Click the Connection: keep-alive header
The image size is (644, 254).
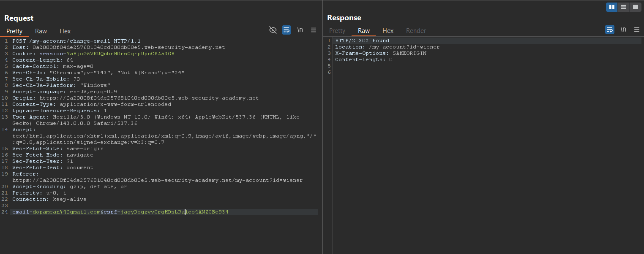coord(49,199)
